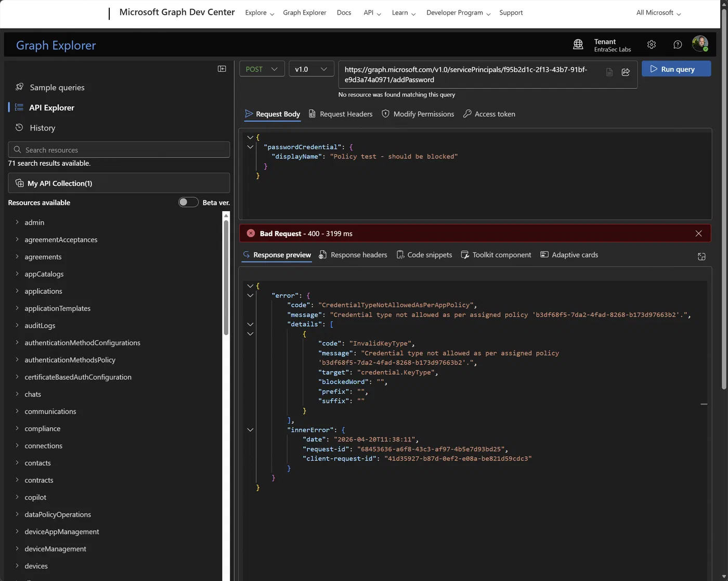The image size is (728, 581).
Task: Open the Docs link in the top navigation
Action: tap(344, 12)
